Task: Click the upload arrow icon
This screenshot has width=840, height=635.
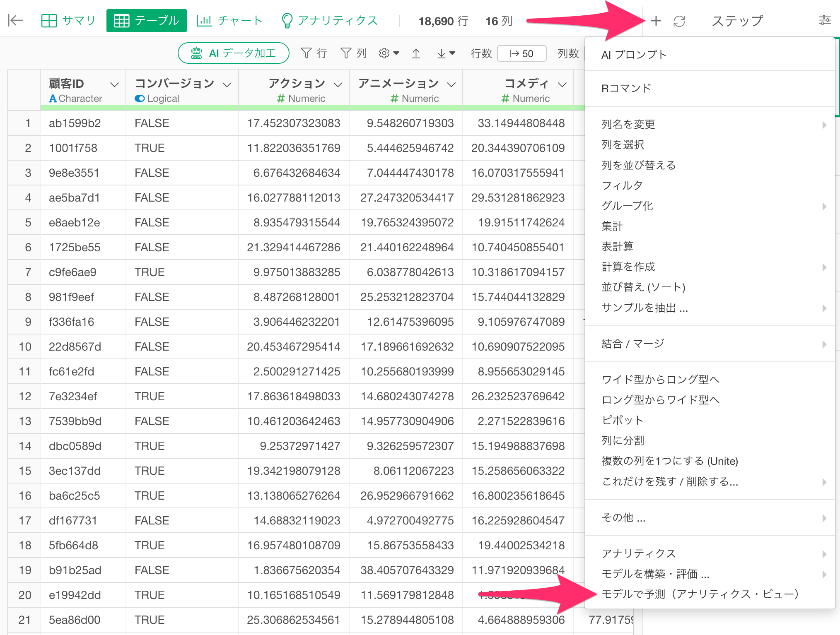Action: [416, 53]
